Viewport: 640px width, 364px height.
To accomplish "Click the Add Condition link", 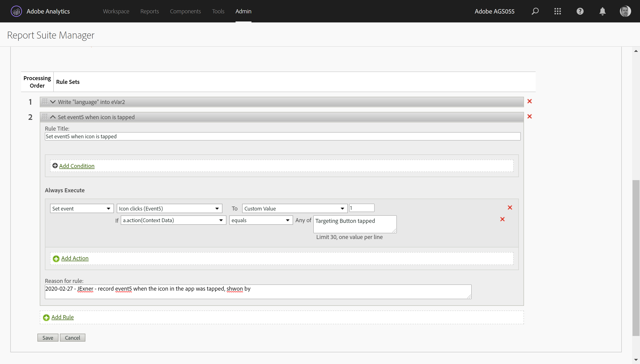I will 76,166.
